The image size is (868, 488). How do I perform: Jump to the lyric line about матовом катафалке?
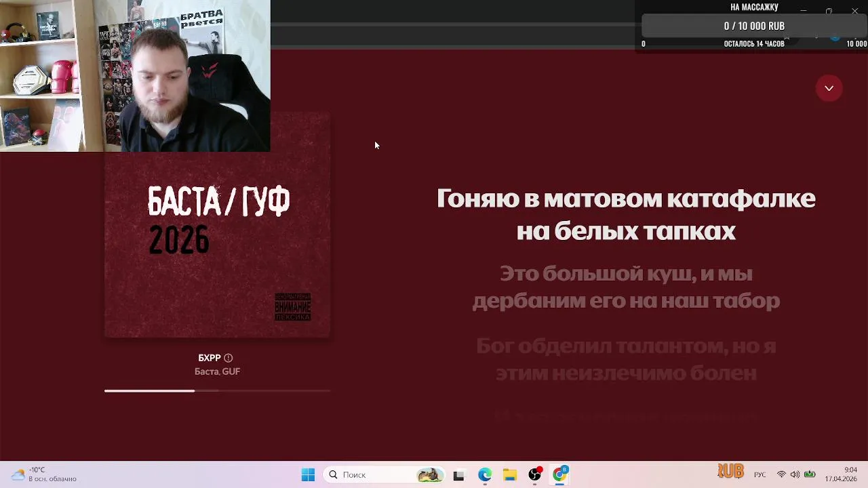[x=626, y=215]
